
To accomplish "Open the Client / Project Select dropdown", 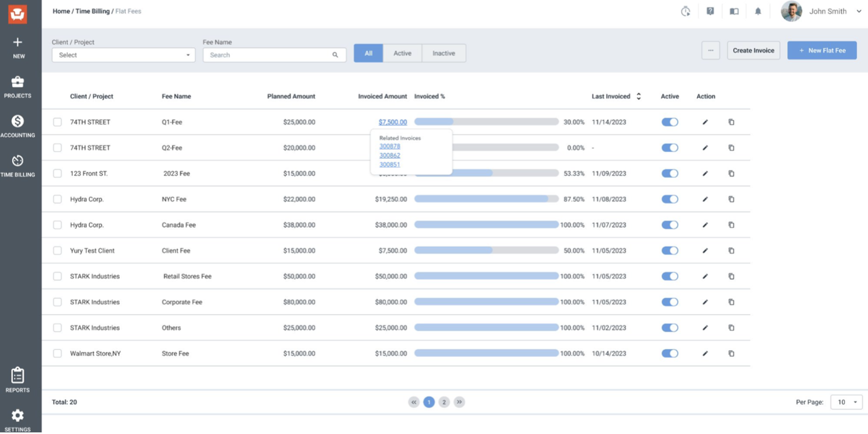I will [123, 55].
